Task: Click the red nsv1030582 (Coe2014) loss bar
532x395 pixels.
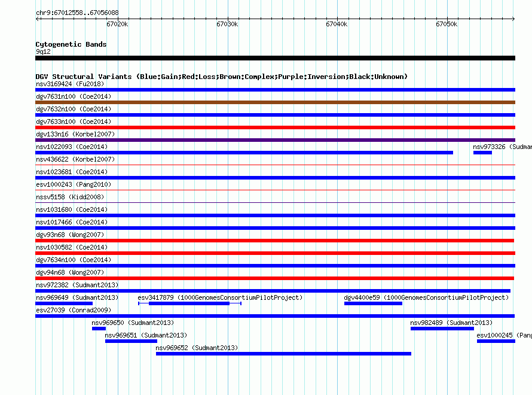Action: tap(275, 253)
